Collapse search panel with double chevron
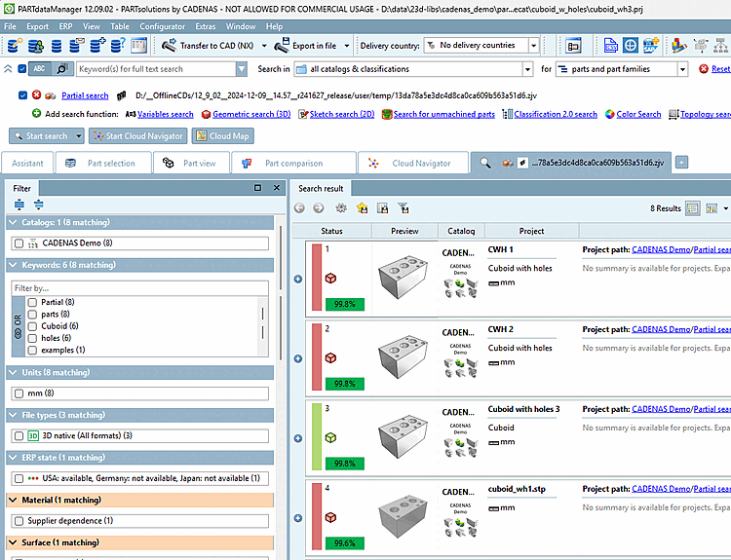This screenshot has width=731, height=560. tap(8, 69)
